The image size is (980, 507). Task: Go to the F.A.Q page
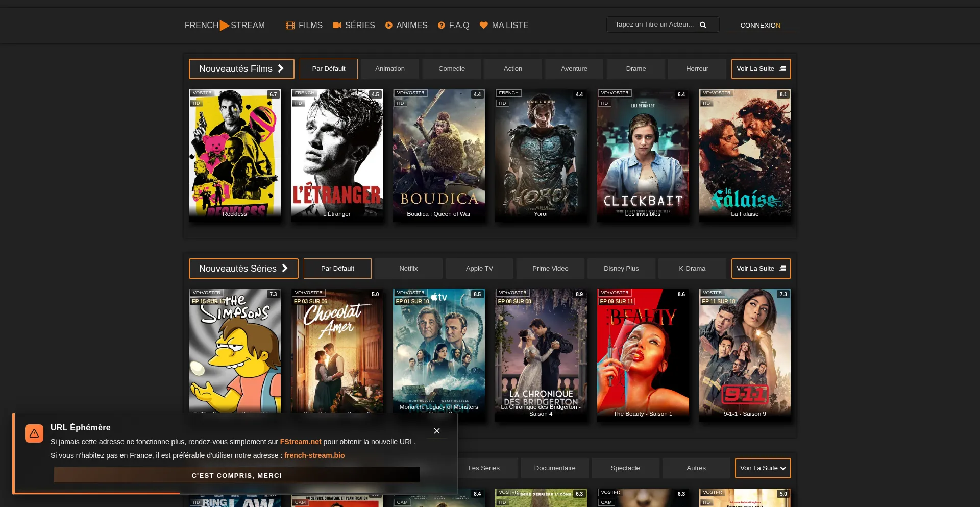[x=453, y=25]
